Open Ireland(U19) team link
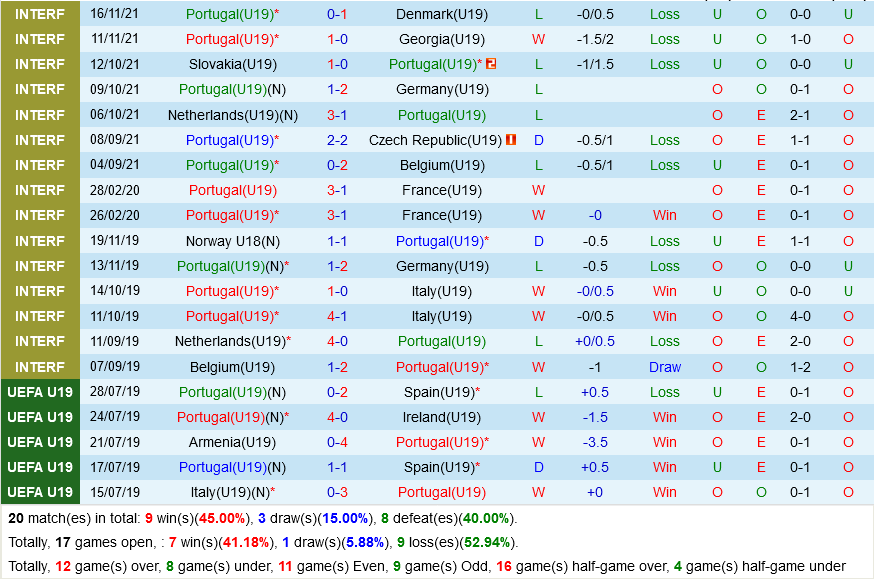874x579 pixels. (442, 417)
